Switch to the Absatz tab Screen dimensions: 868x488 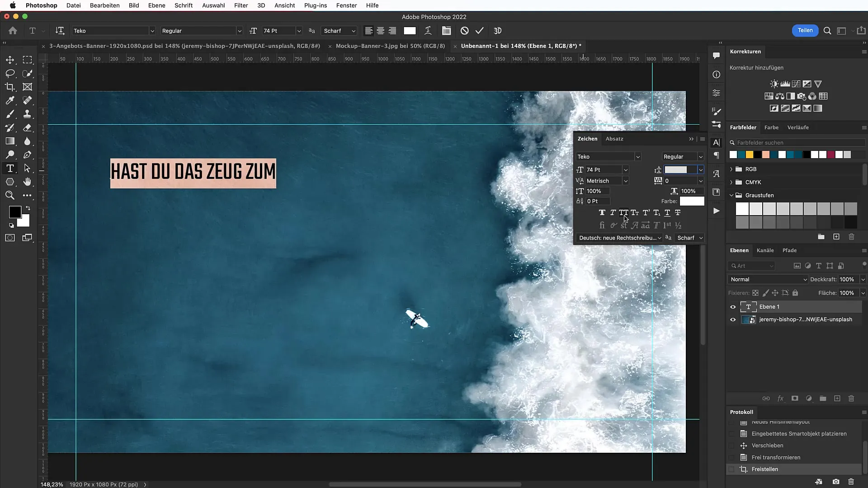pos(614,139)
